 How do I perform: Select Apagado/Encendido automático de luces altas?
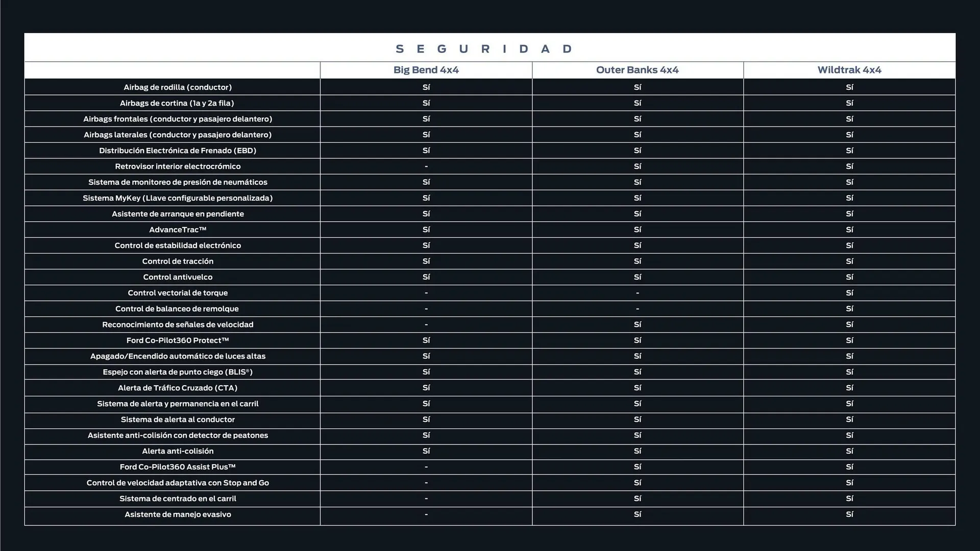coord(178,356)
